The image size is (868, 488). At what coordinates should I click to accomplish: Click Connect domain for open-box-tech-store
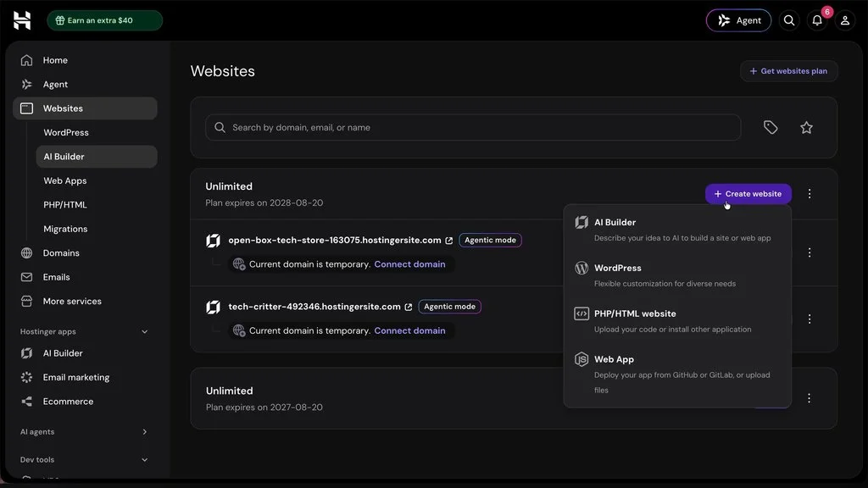click(x=409, y=264)
